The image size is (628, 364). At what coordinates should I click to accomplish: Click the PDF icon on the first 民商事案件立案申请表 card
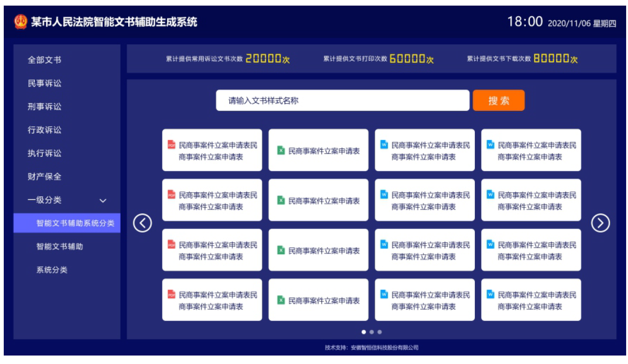click(170, 145)
